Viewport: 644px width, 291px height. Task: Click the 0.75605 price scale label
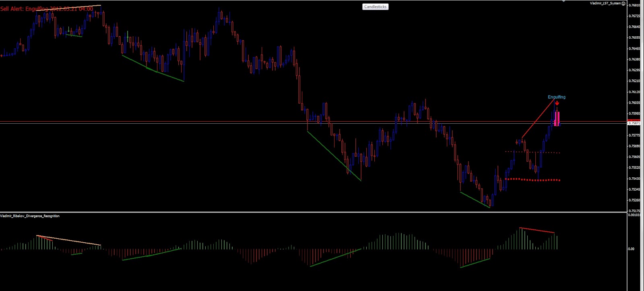click(634, 157)
